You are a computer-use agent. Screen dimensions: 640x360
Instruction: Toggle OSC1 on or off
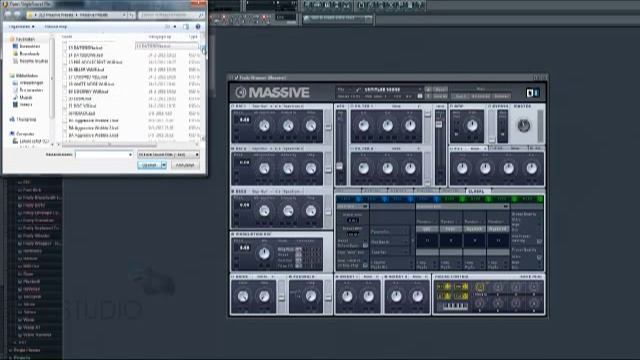(x=233, y=106)
